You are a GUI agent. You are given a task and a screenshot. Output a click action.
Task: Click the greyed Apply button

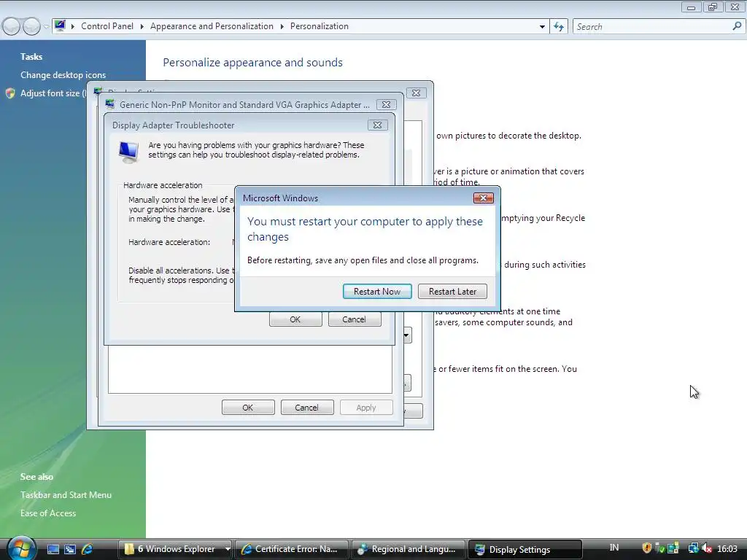click(366, 408)
